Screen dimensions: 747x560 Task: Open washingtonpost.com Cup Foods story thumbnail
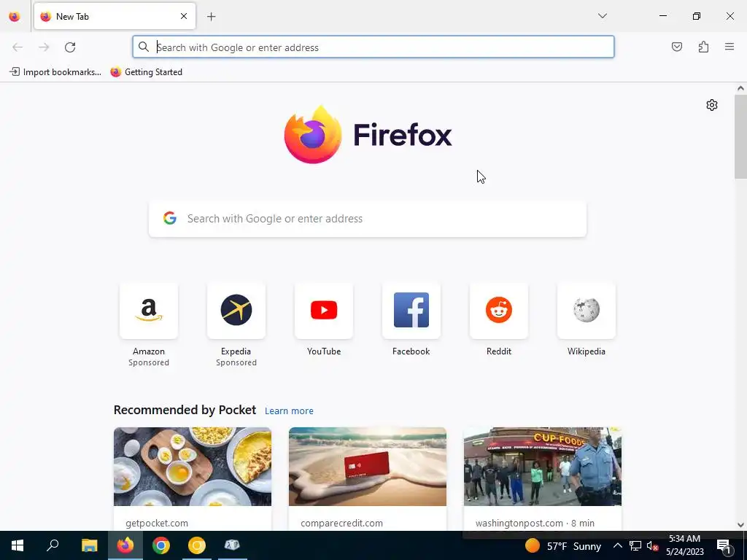pos(543,467)
